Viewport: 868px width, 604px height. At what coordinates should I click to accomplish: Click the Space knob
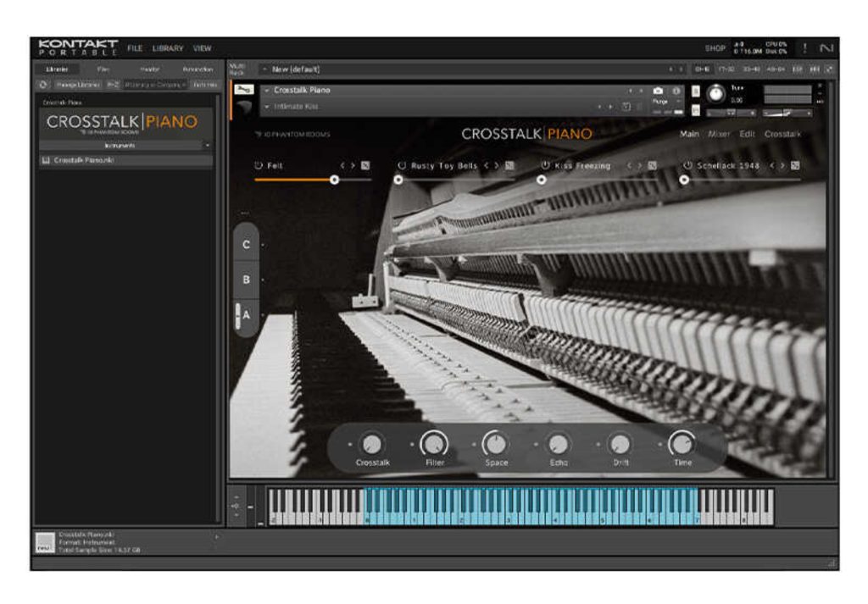coord(496,444)
